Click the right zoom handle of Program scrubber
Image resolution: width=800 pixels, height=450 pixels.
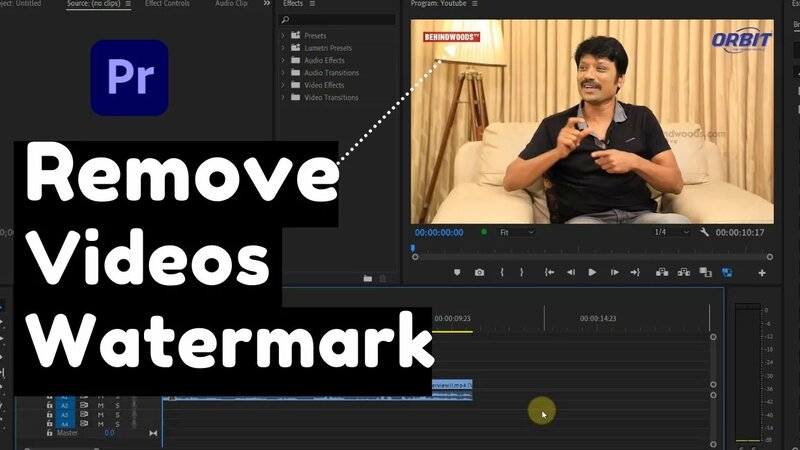pos(769,257)
